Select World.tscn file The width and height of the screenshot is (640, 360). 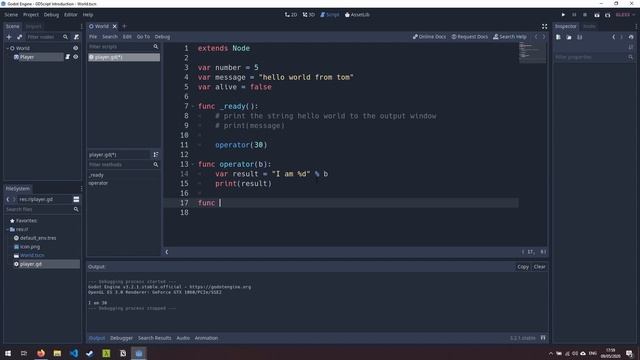click(x=32, y=256)
